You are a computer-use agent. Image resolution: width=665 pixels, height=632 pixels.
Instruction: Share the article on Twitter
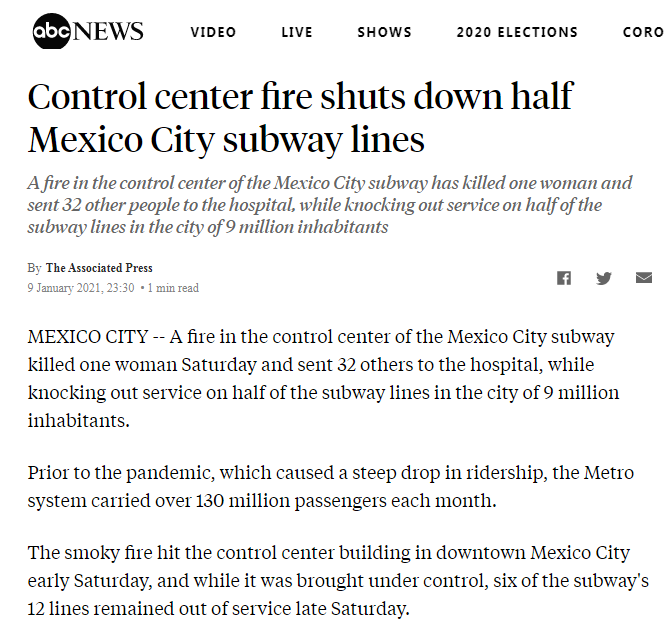[x=604, y=277]
